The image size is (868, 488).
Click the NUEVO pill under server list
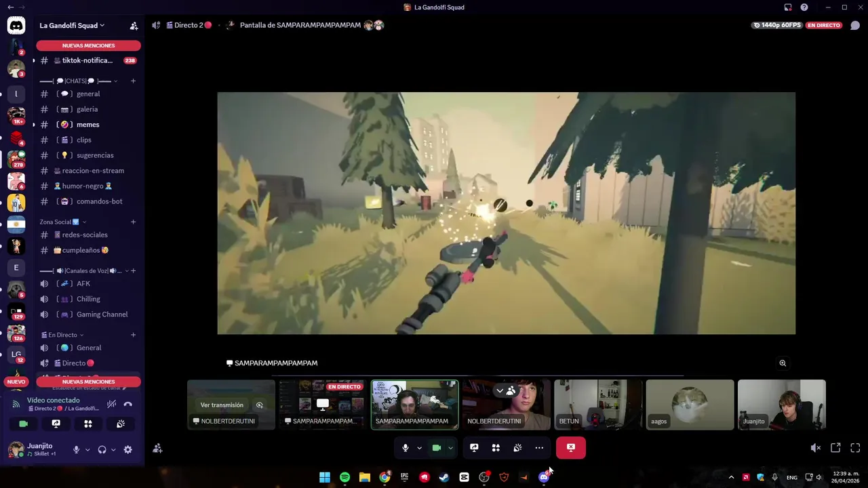[x=16, y=382]
